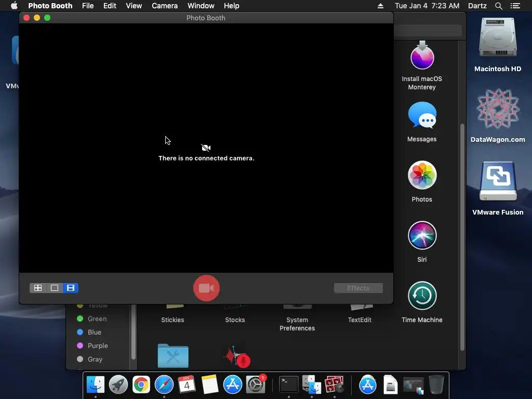Viewport: 532px width, 399px height.
Task: Open App Store icon beside Notes in Dock
Action: (232, 385)
